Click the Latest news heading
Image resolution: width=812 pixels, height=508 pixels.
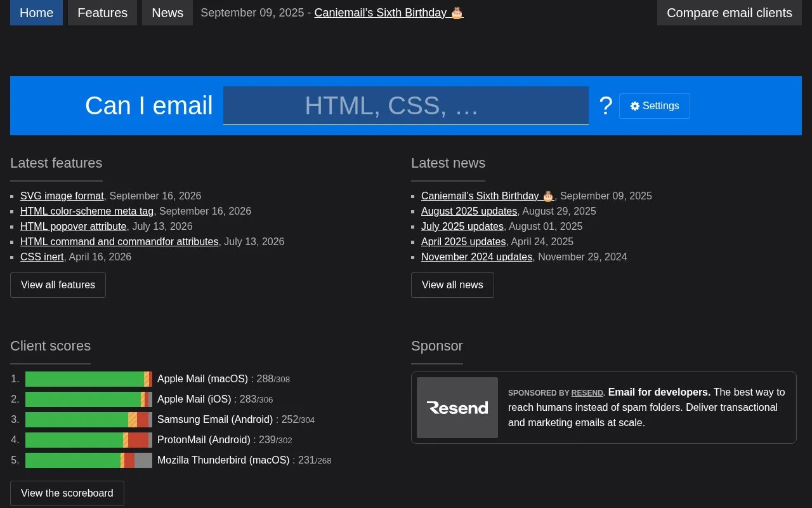tap(449, 163)
